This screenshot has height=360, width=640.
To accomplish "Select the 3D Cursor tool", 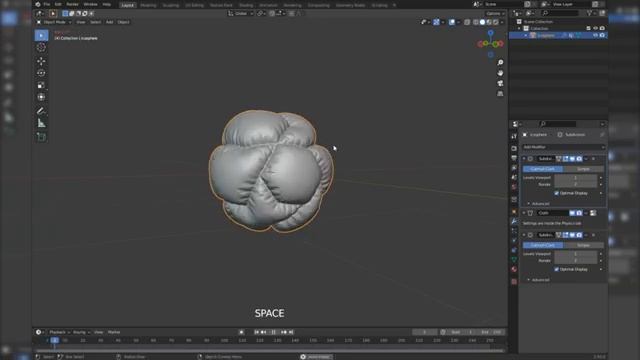I will coord(41,47).
